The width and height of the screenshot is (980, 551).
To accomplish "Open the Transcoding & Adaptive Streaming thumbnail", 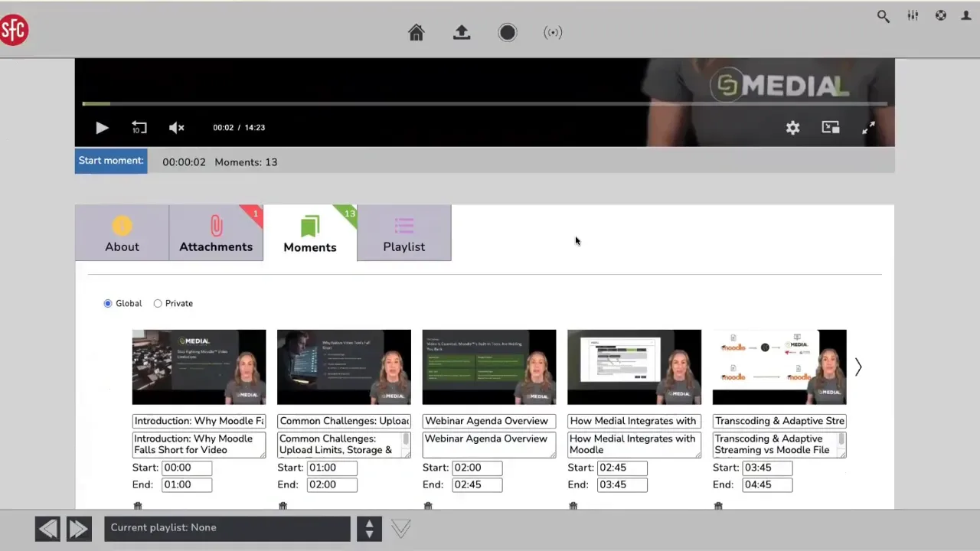I will [779, 367].
